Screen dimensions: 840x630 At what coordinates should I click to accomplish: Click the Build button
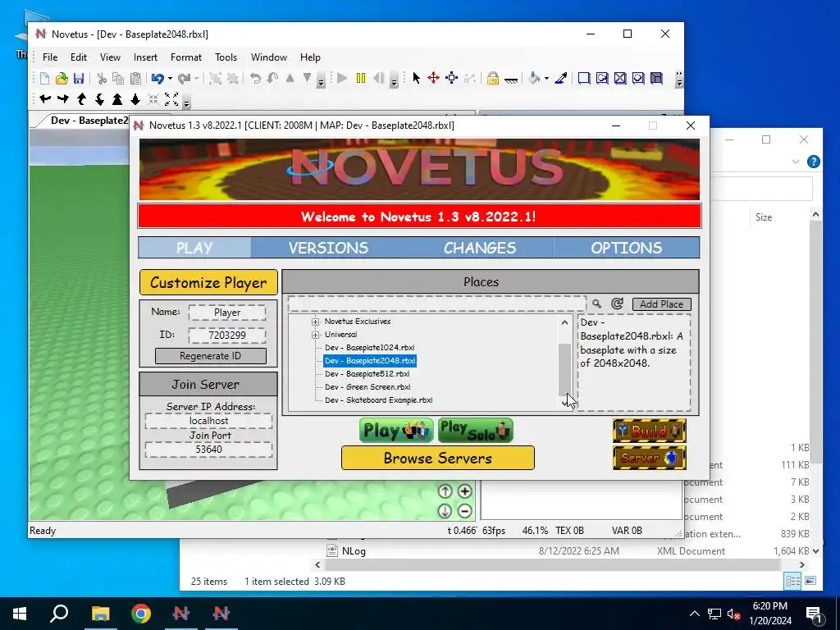click(x=650, y=431)
